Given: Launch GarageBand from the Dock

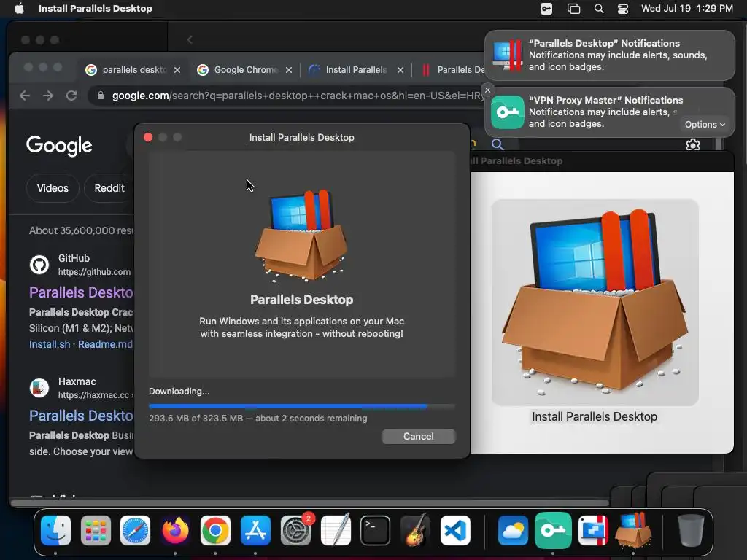Looking at the screenshot, I should coord(415,530).
